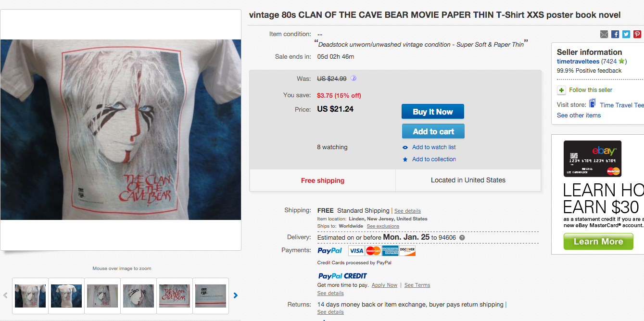Expand shipping See details link
The width and height of the screenshot is (644, 321).
[x=407, y=211]
